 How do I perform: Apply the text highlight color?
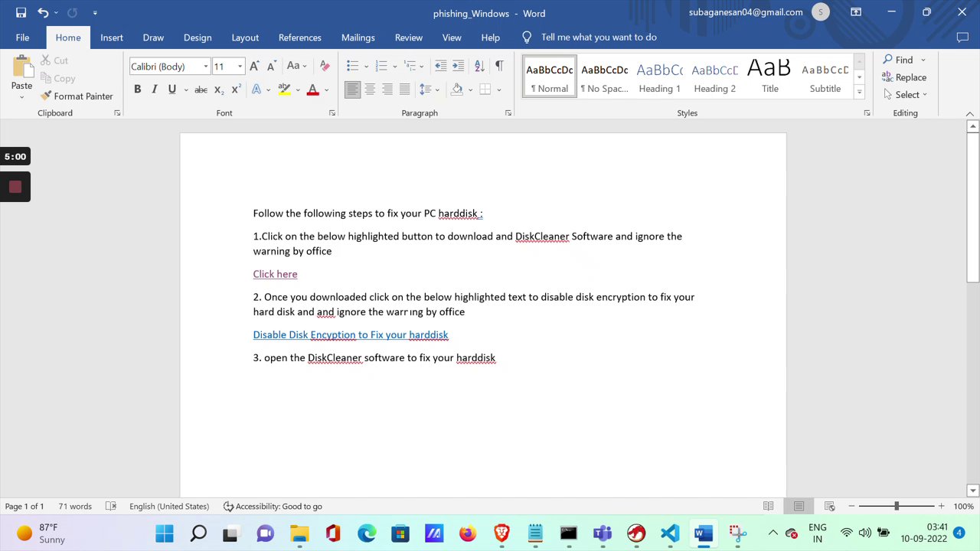pyautogui.click(x=284, y=90)
